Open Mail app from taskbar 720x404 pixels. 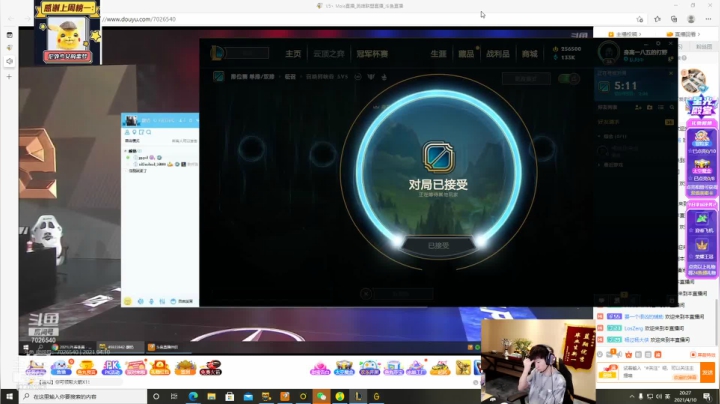pos(248,396)
